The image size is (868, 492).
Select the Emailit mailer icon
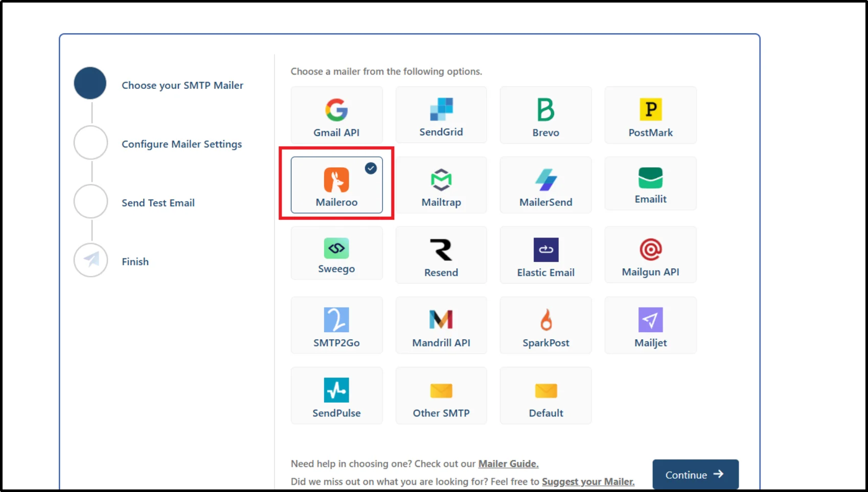pos(650,183)
